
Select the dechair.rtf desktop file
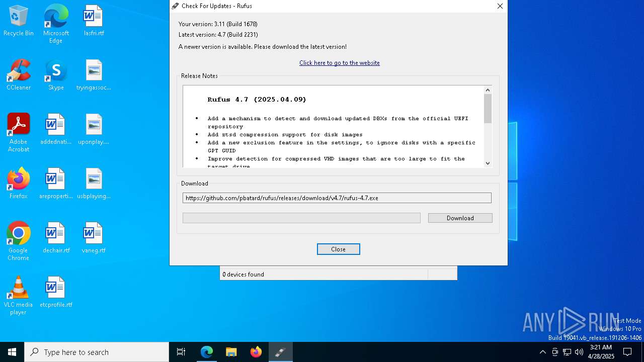click(56, 238)
